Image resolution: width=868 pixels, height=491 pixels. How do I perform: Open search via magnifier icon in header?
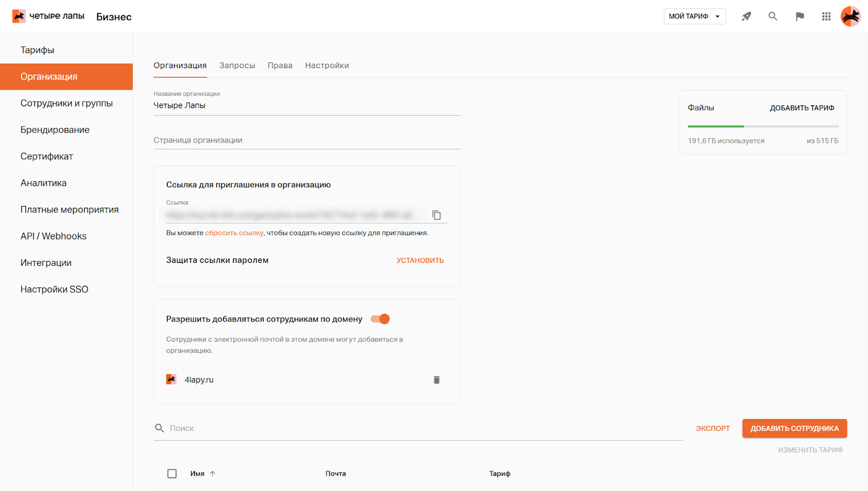coord(773,16)
